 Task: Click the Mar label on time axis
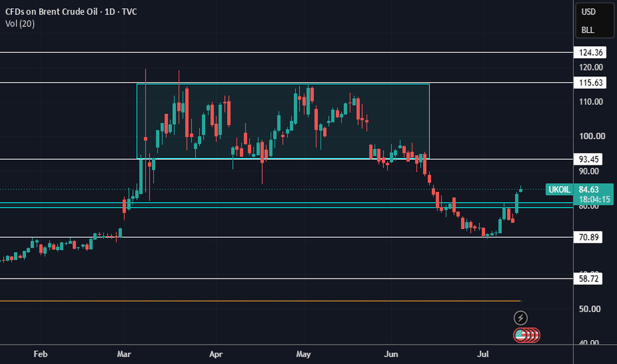[124, 354]
